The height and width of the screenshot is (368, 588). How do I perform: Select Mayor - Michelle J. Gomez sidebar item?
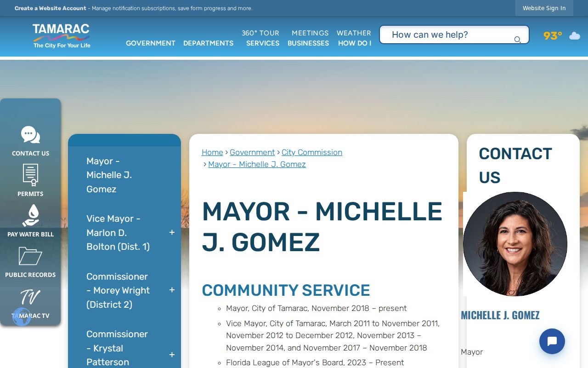[109, 175]
